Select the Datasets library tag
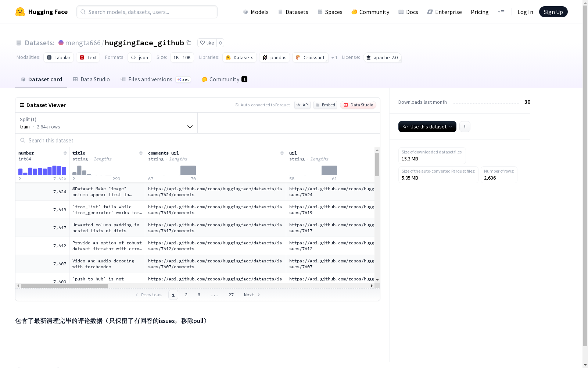Screen dimensions: 588x368 (x=240, y=57)
